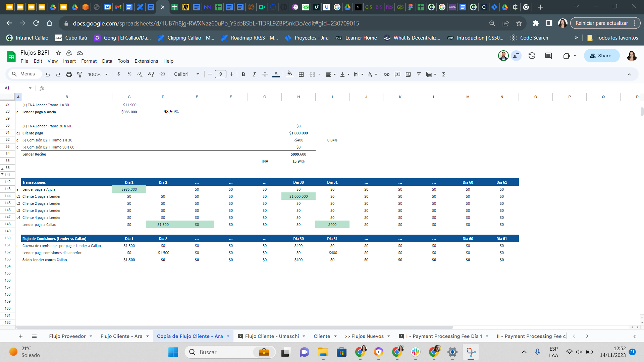The height and width of the screenshot is (362, 644).
Task: Switch to Flujo Proveedor sheet tab
Action: [67, 336]
